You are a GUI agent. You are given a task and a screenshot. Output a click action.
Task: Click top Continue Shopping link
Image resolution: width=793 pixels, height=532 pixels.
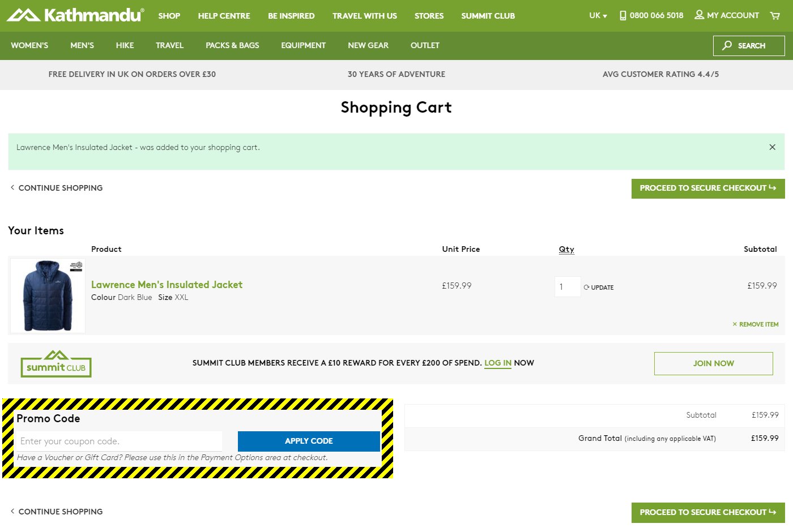[57, 188]
